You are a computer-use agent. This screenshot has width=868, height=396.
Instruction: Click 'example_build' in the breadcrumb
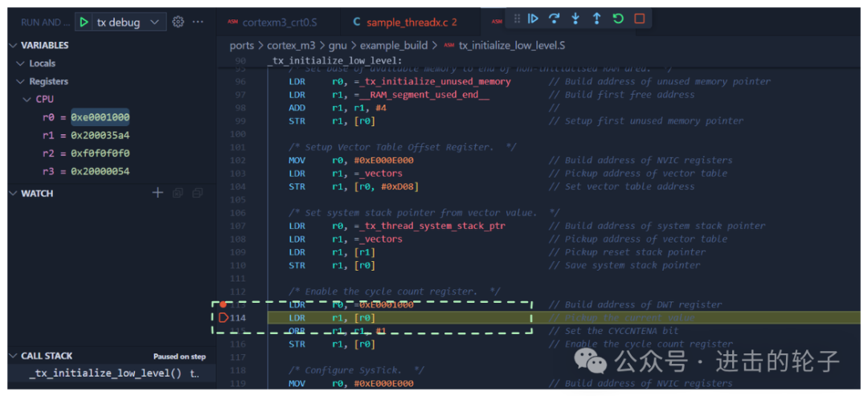(x=394, y=45)
